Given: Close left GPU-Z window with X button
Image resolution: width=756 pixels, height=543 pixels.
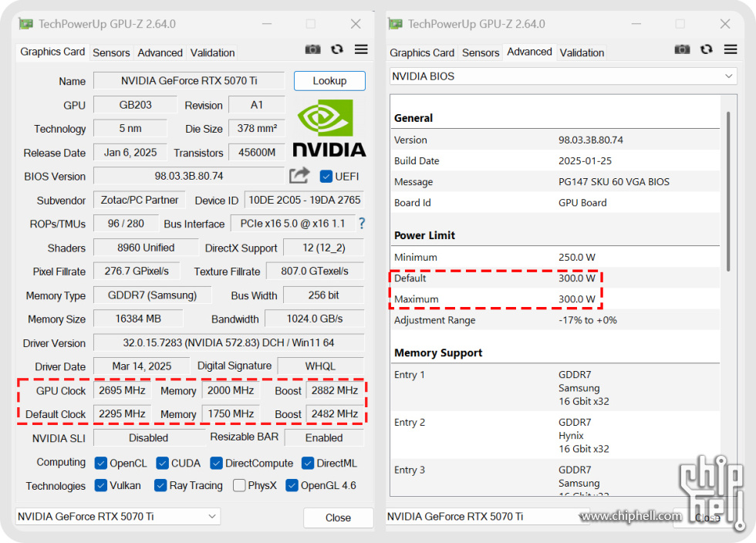Looking at the screenshot, I should click(x=356, y=24).
